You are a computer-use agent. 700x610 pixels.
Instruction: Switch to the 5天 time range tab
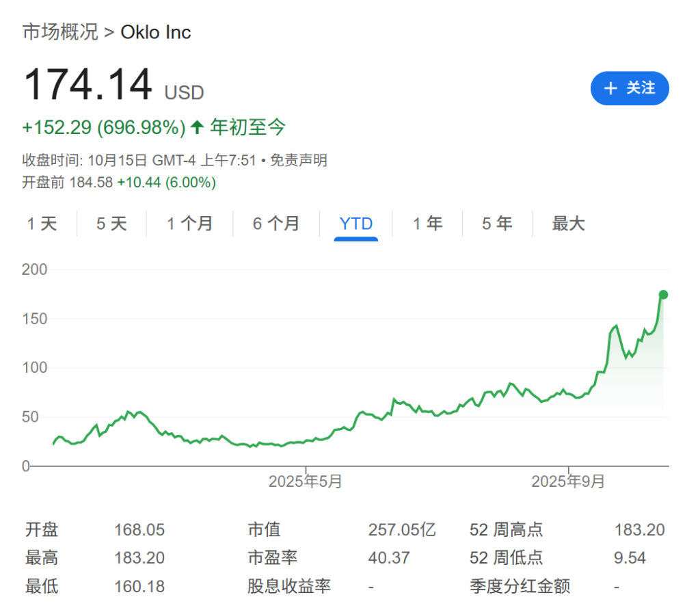(x=111, y=224)
